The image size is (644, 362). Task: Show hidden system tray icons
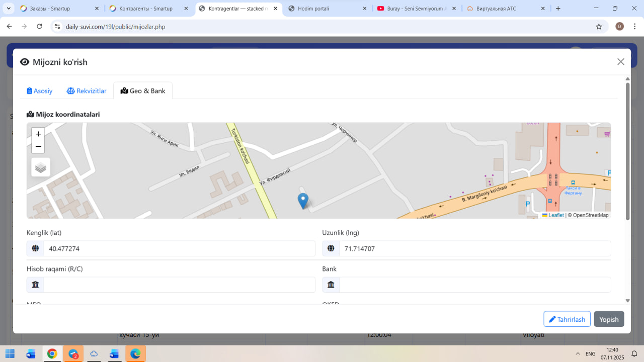point(578,354)
